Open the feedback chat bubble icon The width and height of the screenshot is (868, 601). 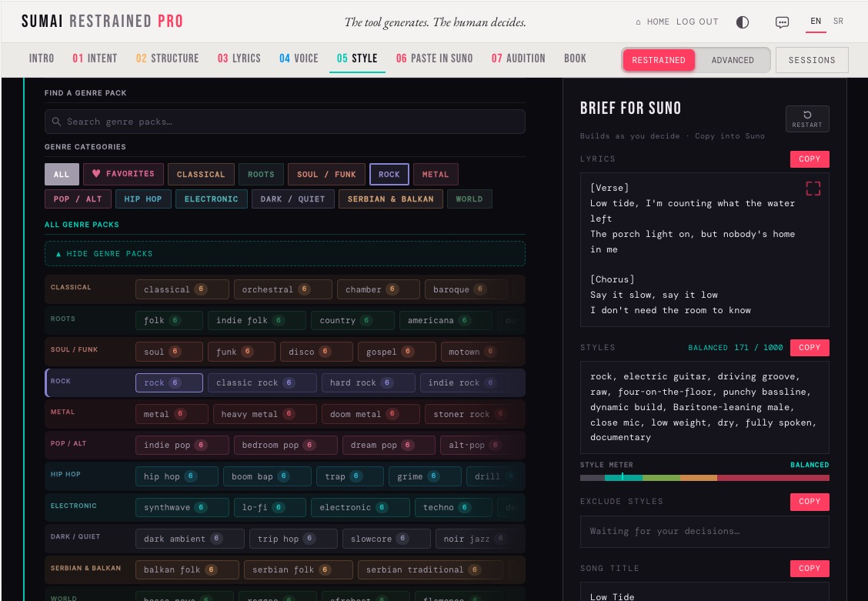(782, 22)
